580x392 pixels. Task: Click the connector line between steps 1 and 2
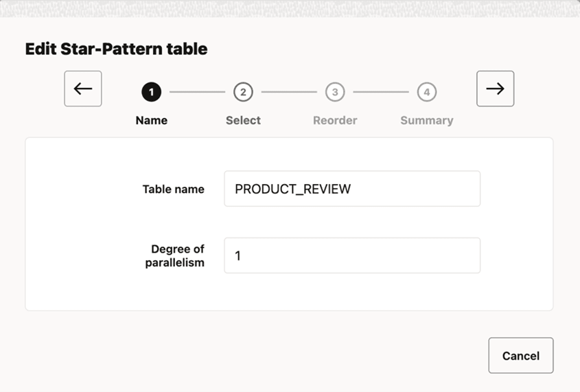(x=197, y=92)
